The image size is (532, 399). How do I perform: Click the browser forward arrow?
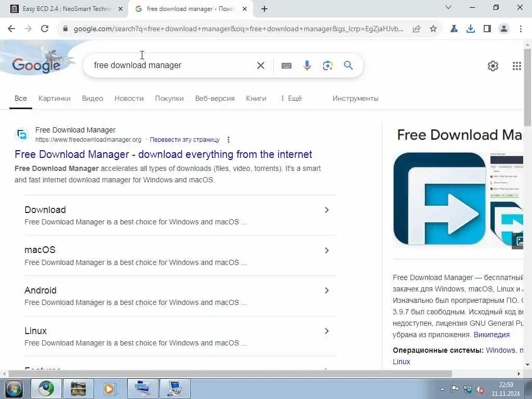(x=28, y=29)
